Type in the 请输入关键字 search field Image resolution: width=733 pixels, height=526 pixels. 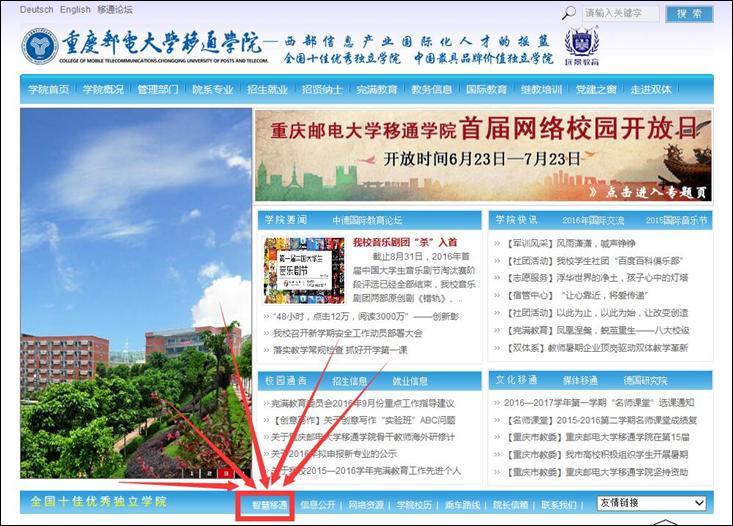620,14
